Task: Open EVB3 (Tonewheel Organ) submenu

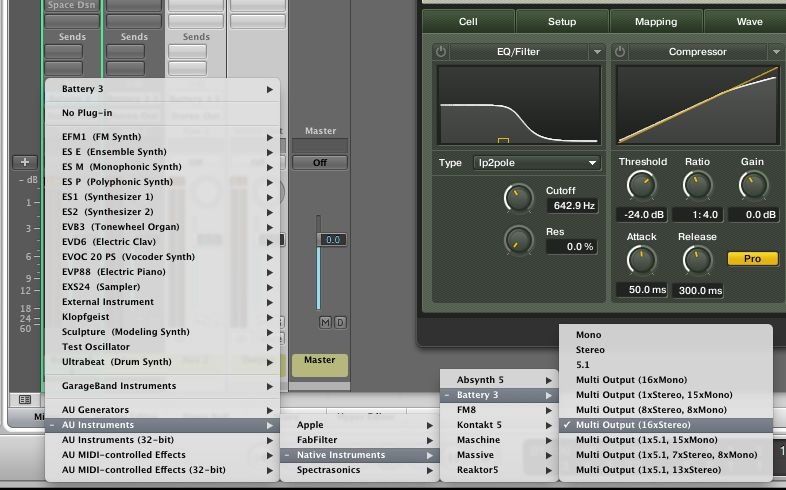Action: point(162,227)
